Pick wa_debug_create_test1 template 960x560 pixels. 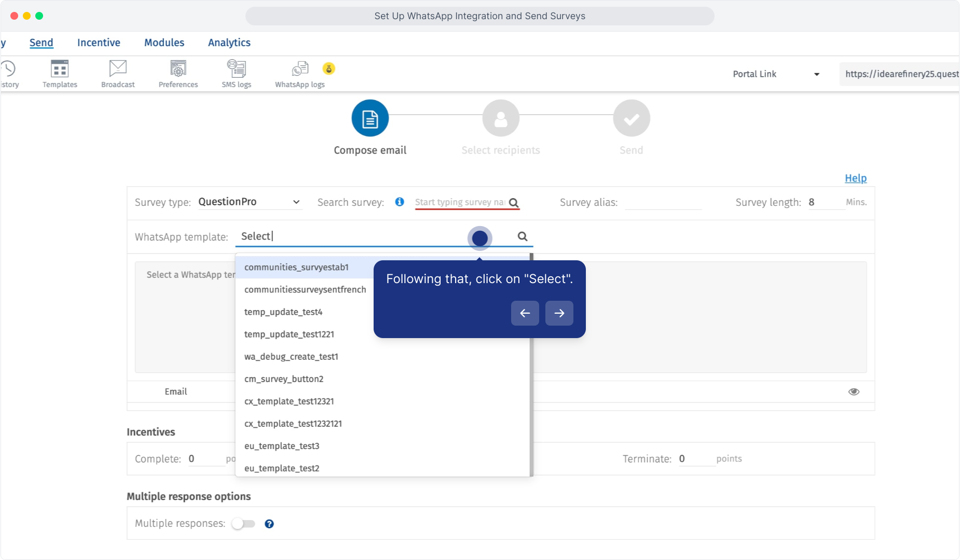coord(383,357)
